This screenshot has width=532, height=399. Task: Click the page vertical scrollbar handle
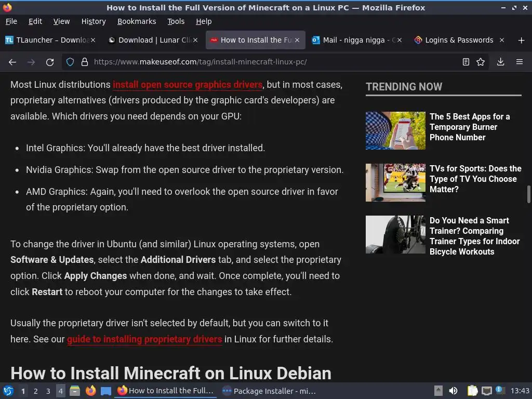pos(528,194)
